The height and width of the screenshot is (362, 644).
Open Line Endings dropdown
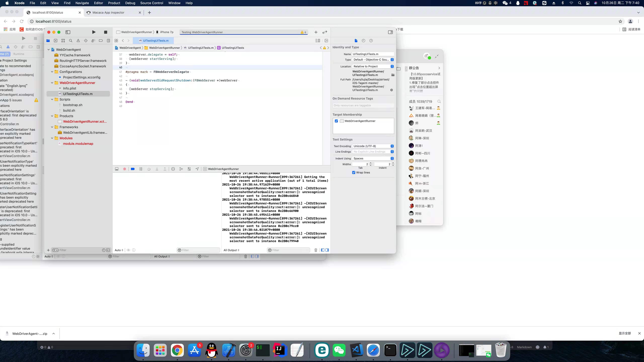point(373,152)
